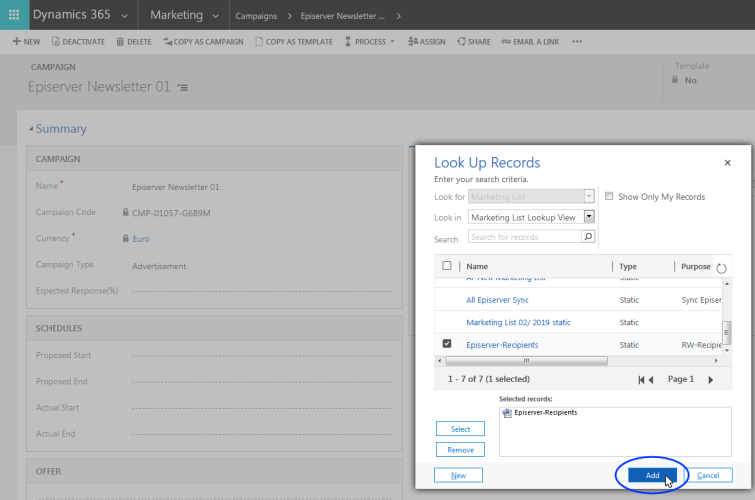Image resolution: width=755 pixels, height=500 pixels.
Task: Toggle Show Only My Records checkbox
Action: click(609, 196)
